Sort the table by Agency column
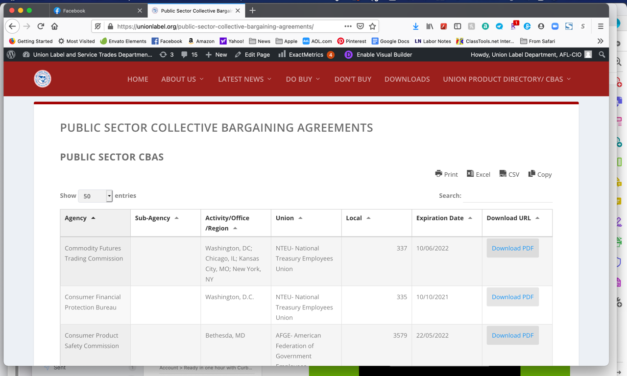627x376 pixels. 95,223
